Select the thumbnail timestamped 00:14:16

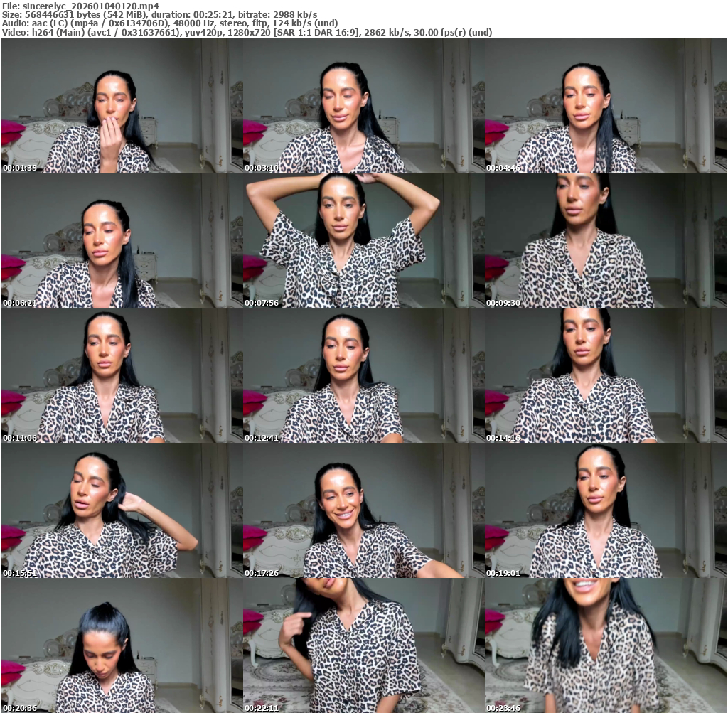(606, 375)
